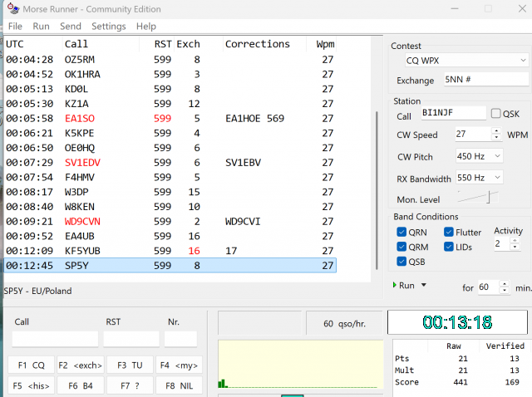Click the run duration field showing 60
532x397 pixels.
click(x=489, y=287)
